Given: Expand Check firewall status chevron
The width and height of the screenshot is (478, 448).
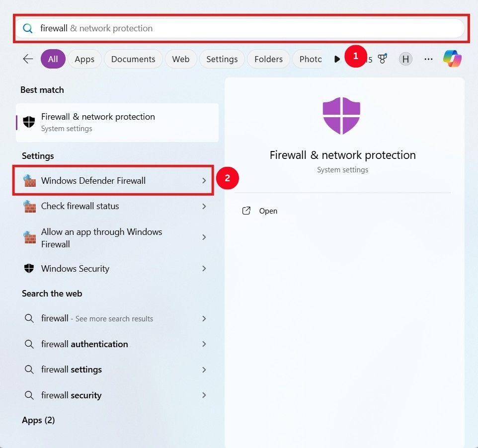Looking at the screenshot, I should (x=204, y=206).
